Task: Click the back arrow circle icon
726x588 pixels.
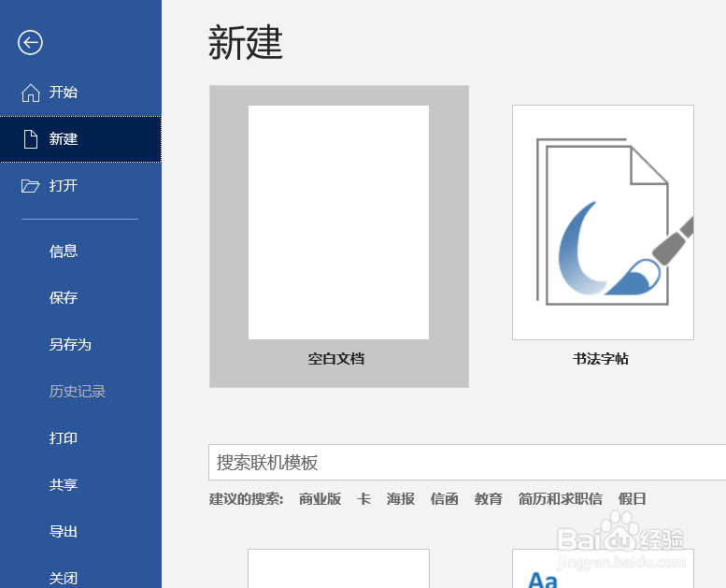Action: tap(30, 43)
